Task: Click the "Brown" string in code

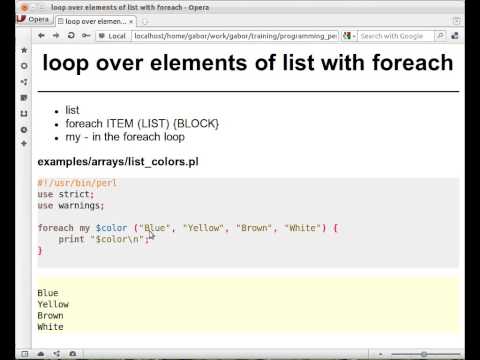Action: pyautogui.click(x=254, y=228)
